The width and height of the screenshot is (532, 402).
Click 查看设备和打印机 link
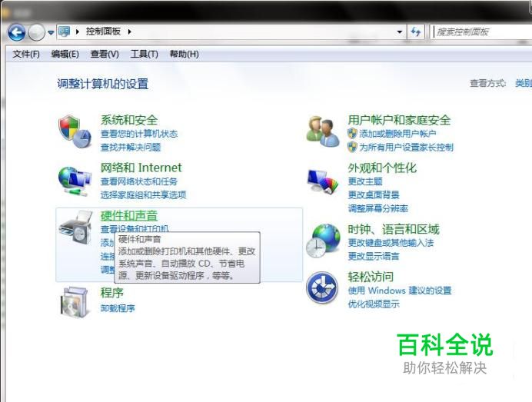pyautogui.click(x=135, y=228)
